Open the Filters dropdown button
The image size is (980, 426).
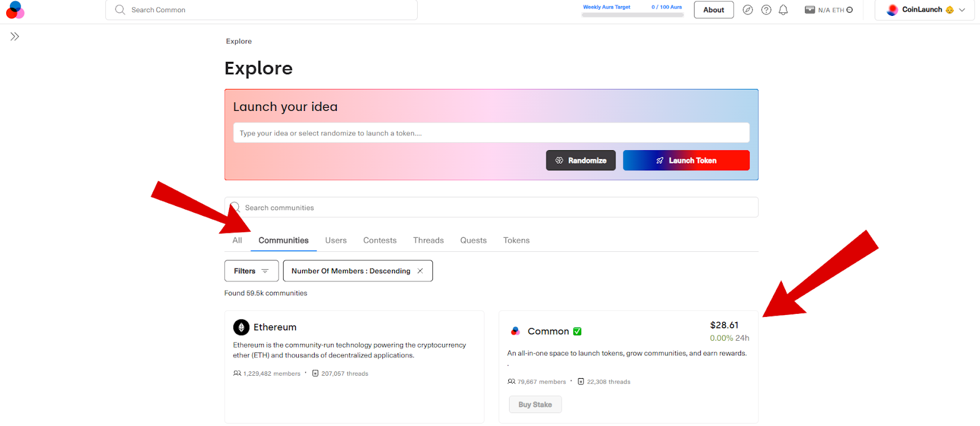pos(252,271)
